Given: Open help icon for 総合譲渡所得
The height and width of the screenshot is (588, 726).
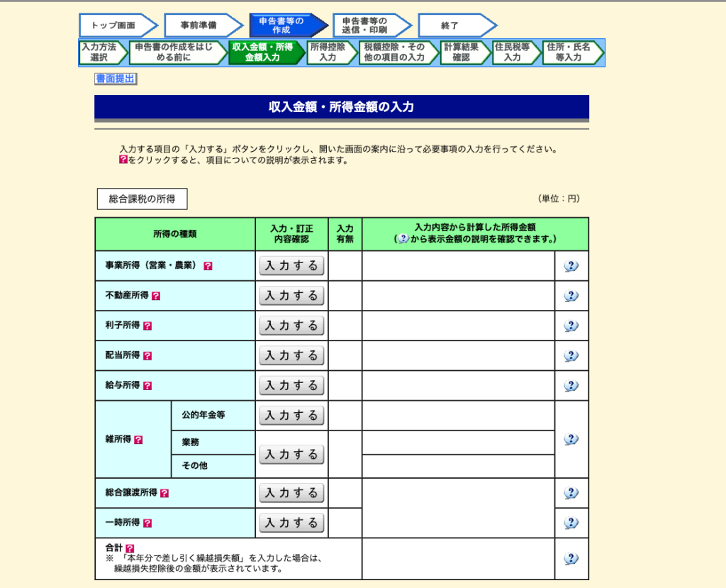Looking at the screenshot, I should click(x=165, y=493).
